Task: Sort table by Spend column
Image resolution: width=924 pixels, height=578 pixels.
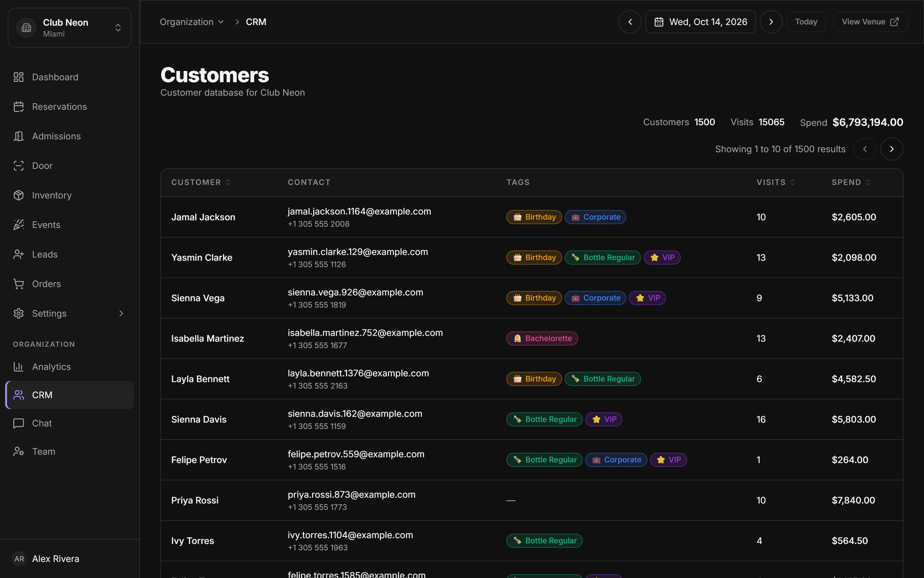Action: (851, 182)
